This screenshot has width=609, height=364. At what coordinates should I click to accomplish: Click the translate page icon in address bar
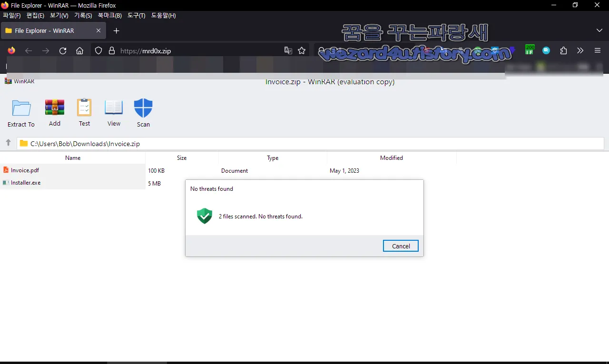288,50
